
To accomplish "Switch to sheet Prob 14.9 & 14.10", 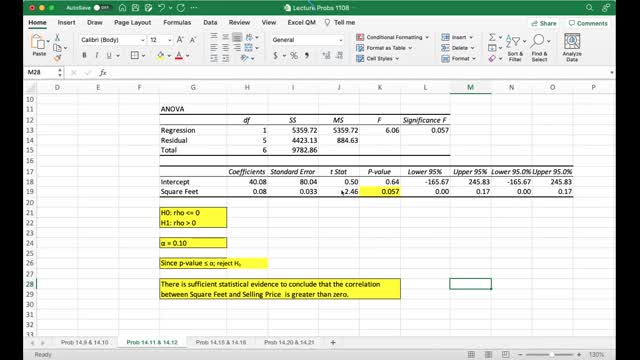I will pos(84,342).
